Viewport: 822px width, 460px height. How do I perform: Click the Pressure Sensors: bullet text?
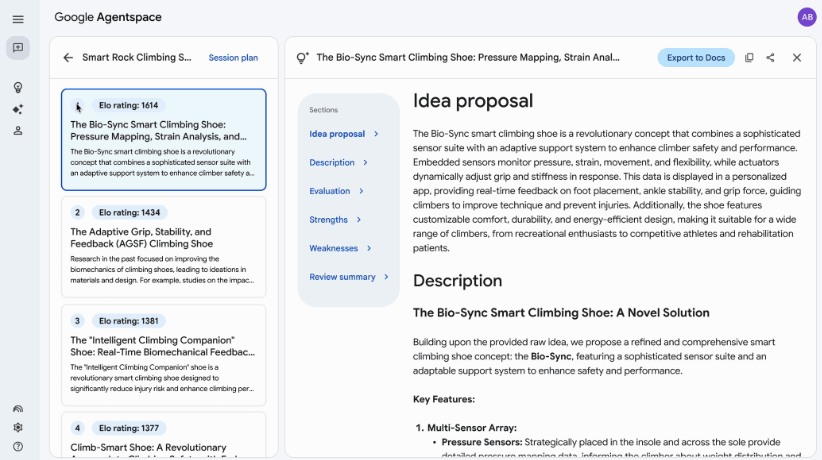pos(482,442)
